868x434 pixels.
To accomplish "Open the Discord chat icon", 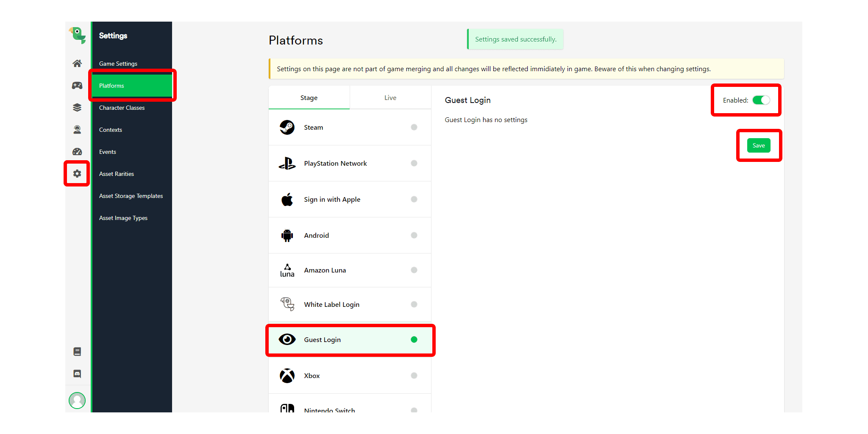I will 77,374.
